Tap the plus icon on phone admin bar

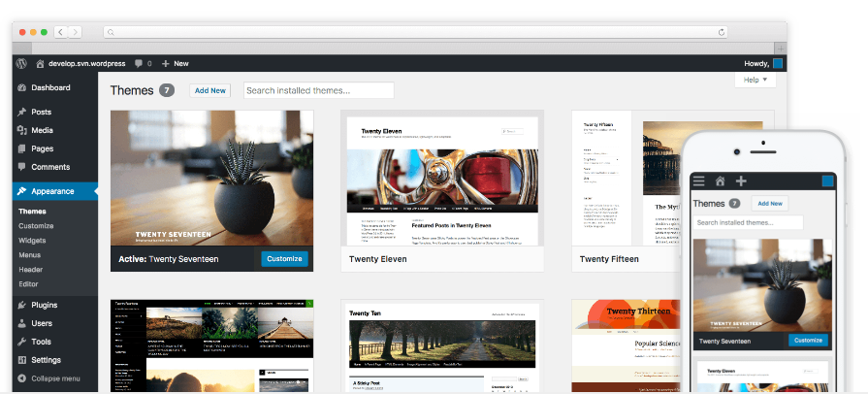741,181
